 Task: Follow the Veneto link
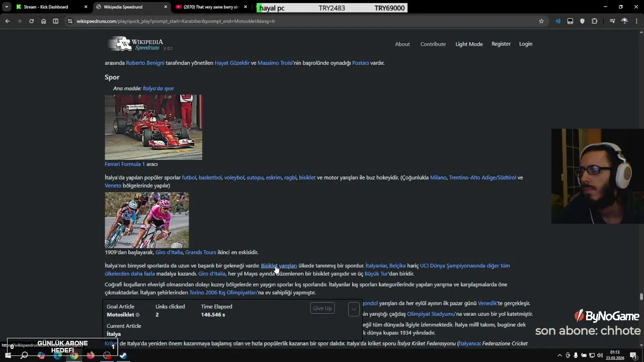tap(113, 186)
